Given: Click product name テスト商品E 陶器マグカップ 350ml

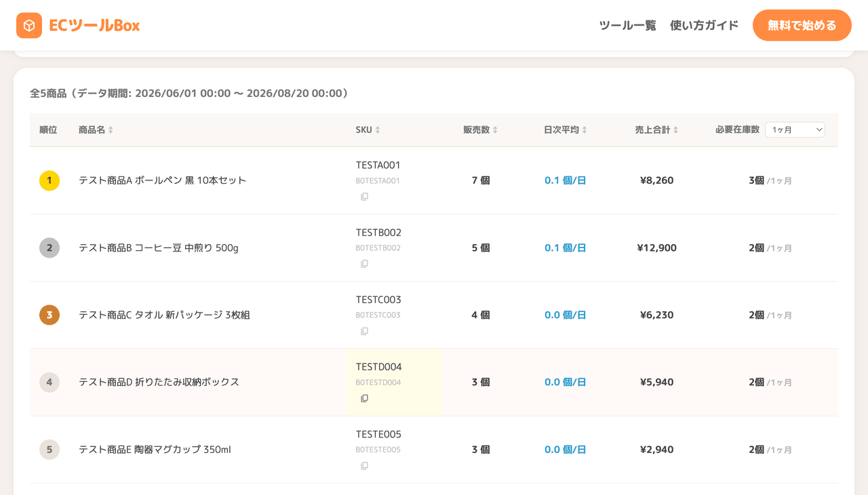Looking at the screenshot, I should click(x=155, y=449).
